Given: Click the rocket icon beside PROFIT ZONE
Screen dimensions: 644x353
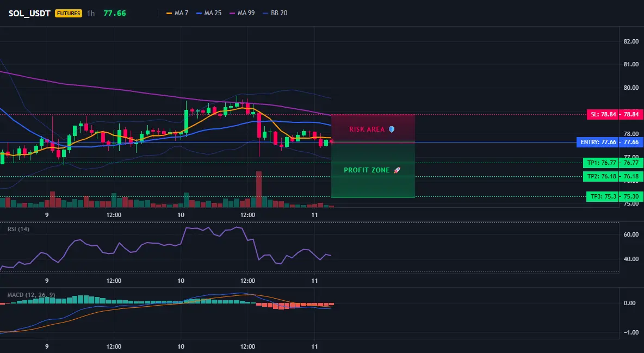Looking at the screenshot, I should coord(397,170).
